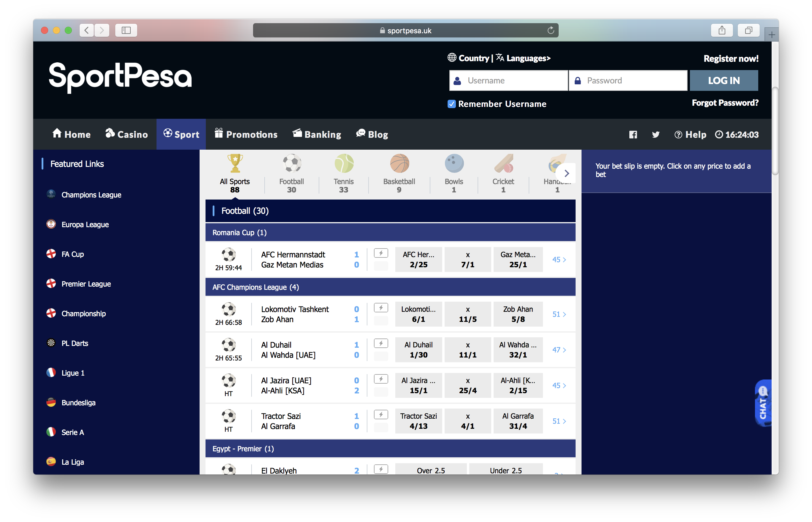Toggle fast bet icon for AFC Hermannstadt match
This screenshot has width=812, height=522.
381,253
